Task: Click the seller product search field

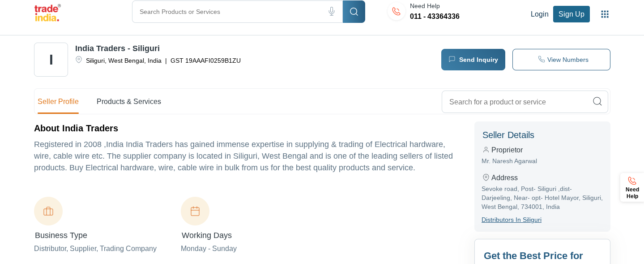Action: pos(515,102)
